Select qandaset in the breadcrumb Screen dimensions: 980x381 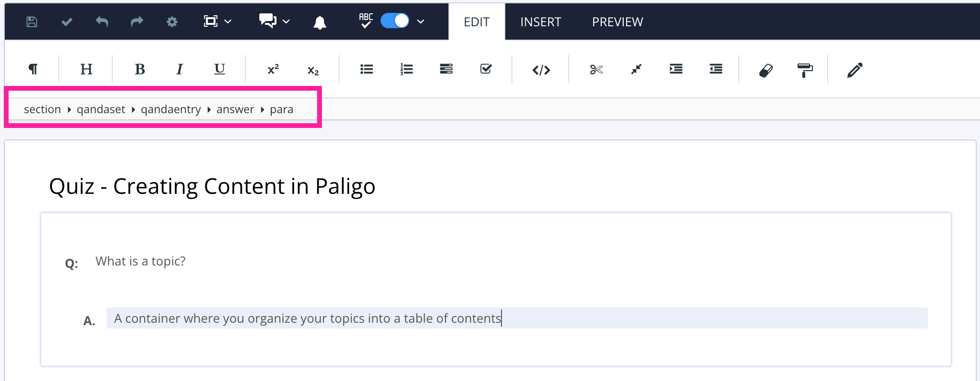pos(101,109)
